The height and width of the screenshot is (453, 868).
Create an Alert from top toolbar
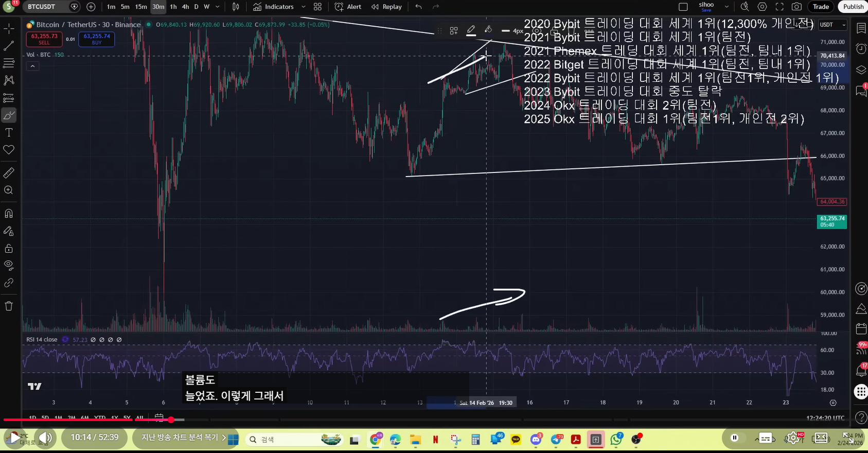pyautogui.click(x=348, y=7)
